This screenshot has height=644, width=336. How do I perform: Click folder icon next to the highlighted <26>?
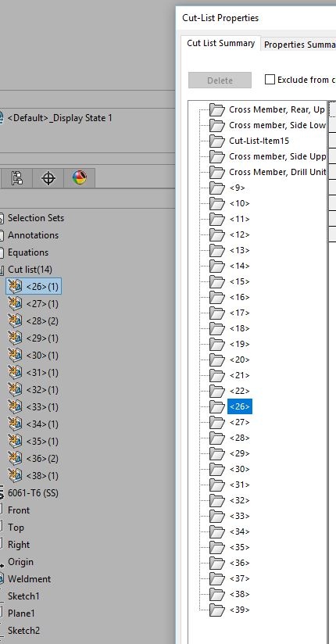coord(217,406)
